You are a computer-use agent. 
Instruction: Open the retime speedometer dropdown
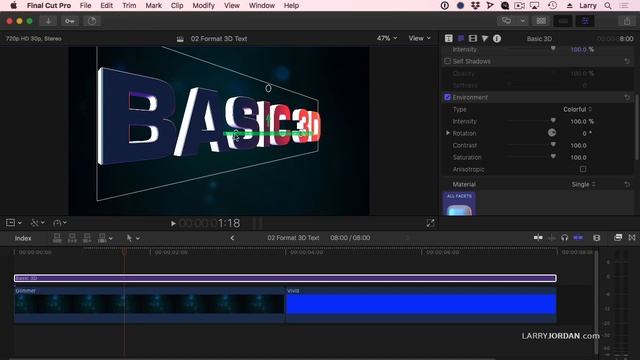pos(60,223)
